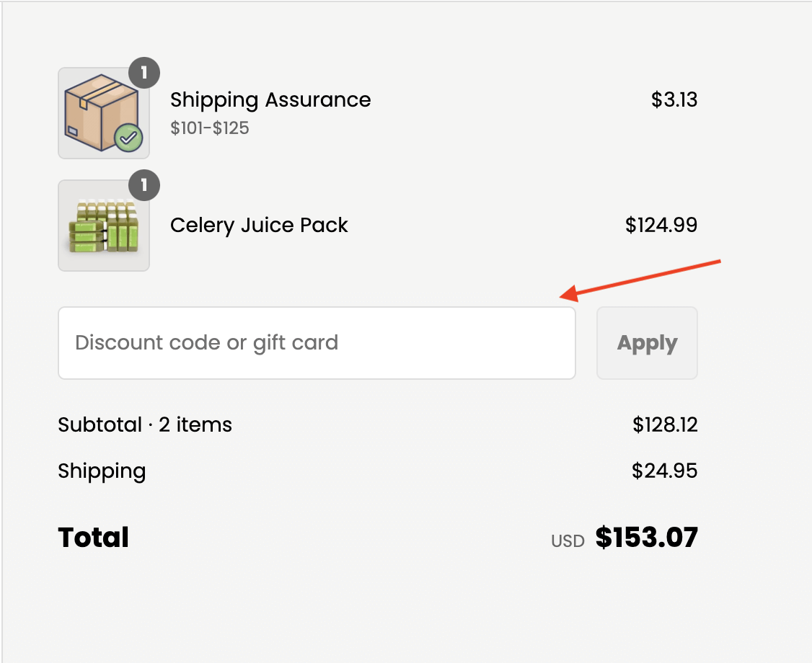Click the placeholder text reading Discount code or gift card
The height and width of the screenshot is (663, 812).
pos(207,342)
